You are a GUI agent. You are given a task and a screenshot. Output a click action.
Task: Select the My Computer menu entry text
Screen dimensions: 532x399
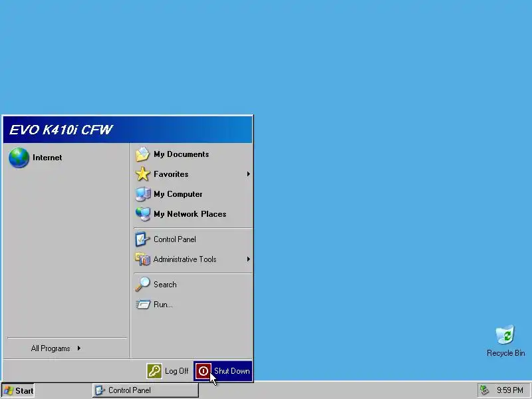(x=178, y=194)
